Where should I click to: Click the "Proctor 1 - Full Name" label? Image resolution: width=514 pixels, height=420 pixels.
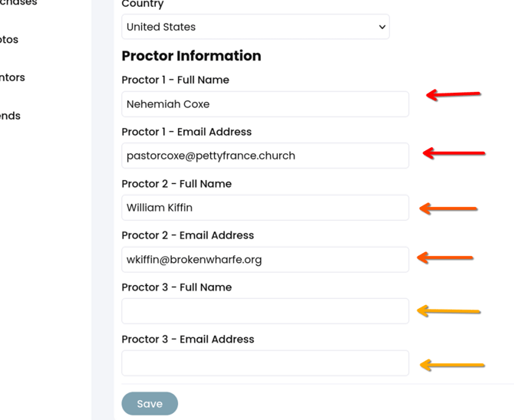click(175, 80)
